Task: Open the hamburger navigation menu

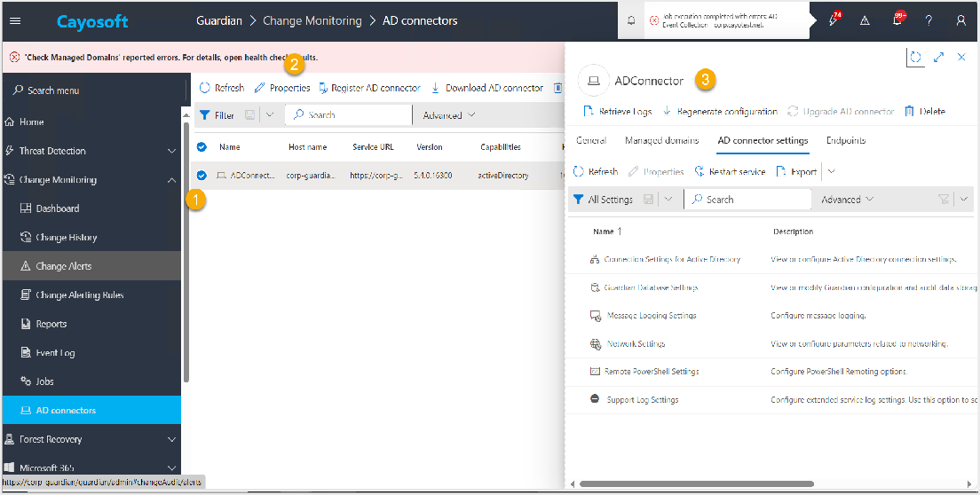Action: [16, 20]
